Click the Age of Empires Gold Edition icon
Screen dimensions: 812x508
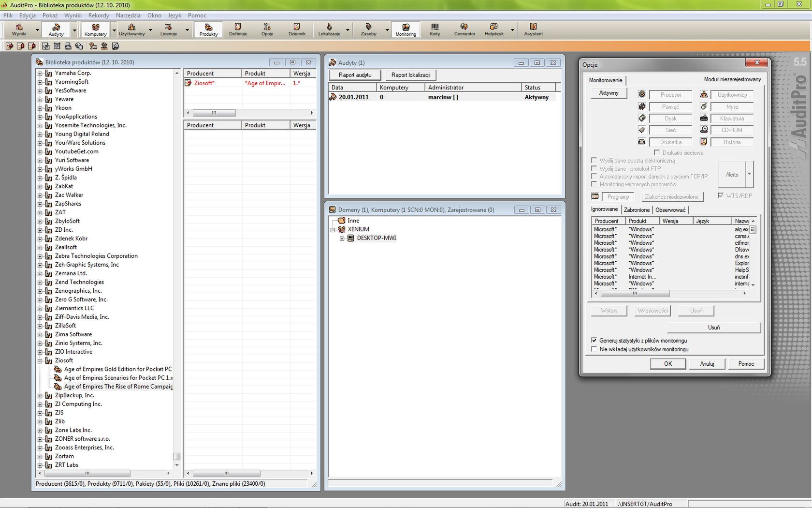click(58, 369)
